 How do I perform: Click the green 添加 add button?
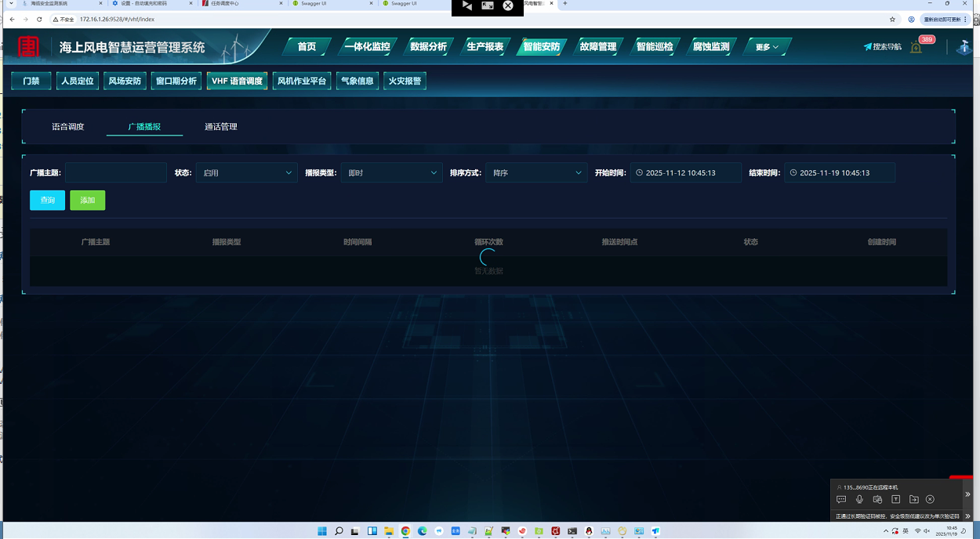87,201
